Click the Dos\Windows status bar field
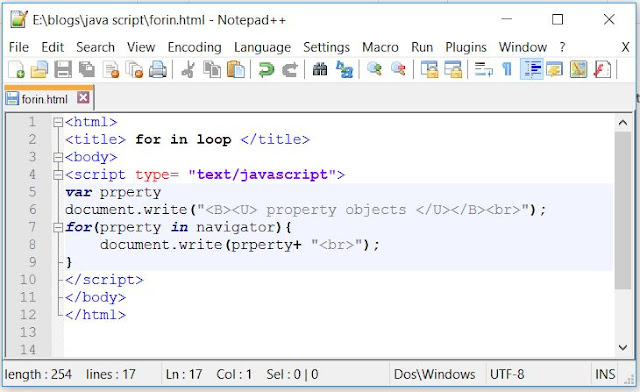This screenshot has height=392, width=640. click(434, 374)
